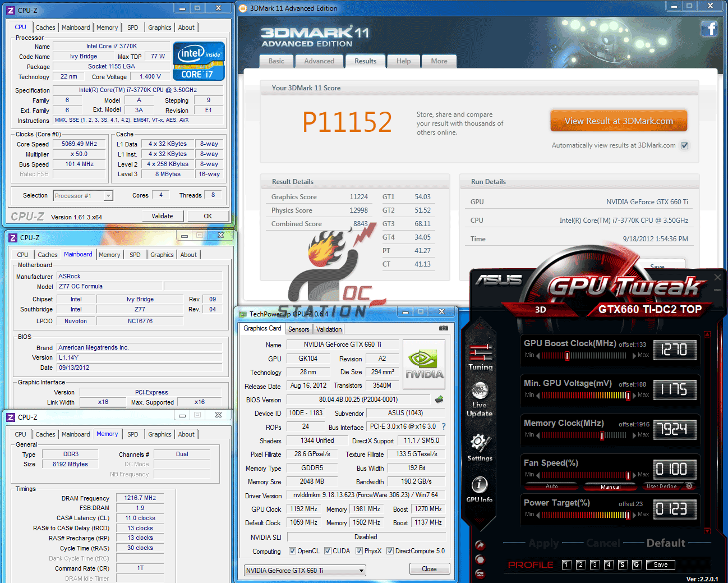Image resolution: width=728 pixels, height=583 pixels.
Task: Switch fan speed mode to User Define
Action: 662,486
